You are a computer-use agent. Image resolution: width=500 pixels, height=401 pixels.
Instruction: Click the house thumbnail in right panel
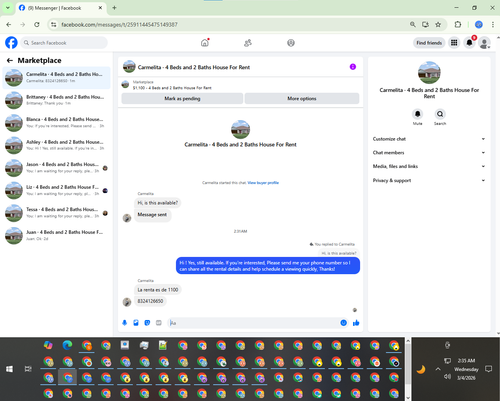pos(429,72)
